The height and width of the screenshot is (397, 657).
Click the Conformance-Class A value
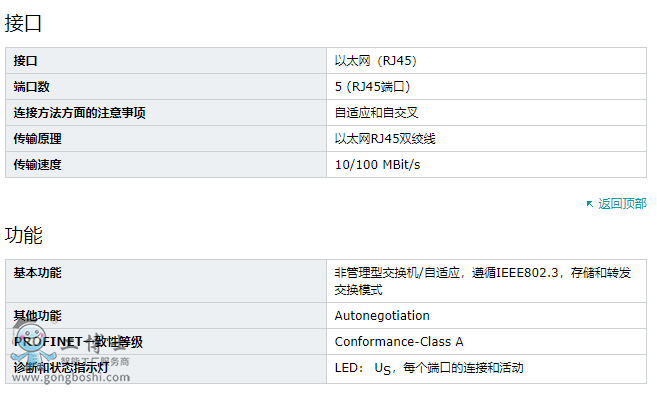click(x=399, y=342)
